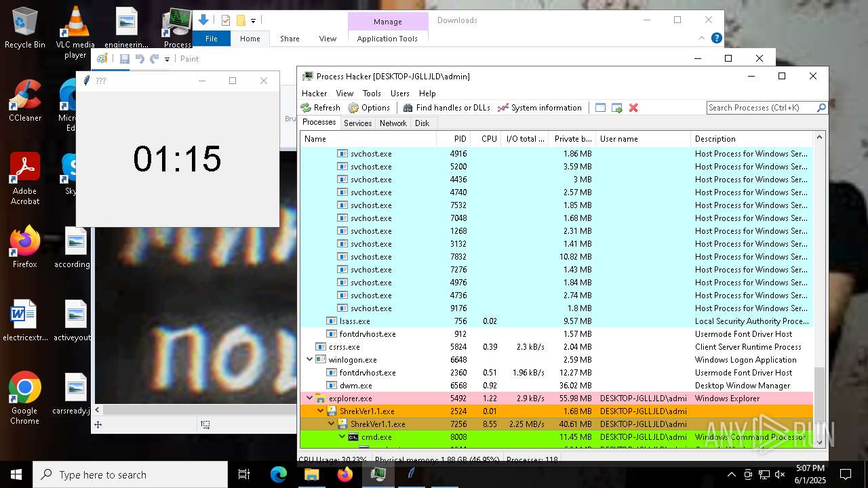Open Paint quick access toolbar dropdown
Screen dimensions: 868x488
pos(167,60)
